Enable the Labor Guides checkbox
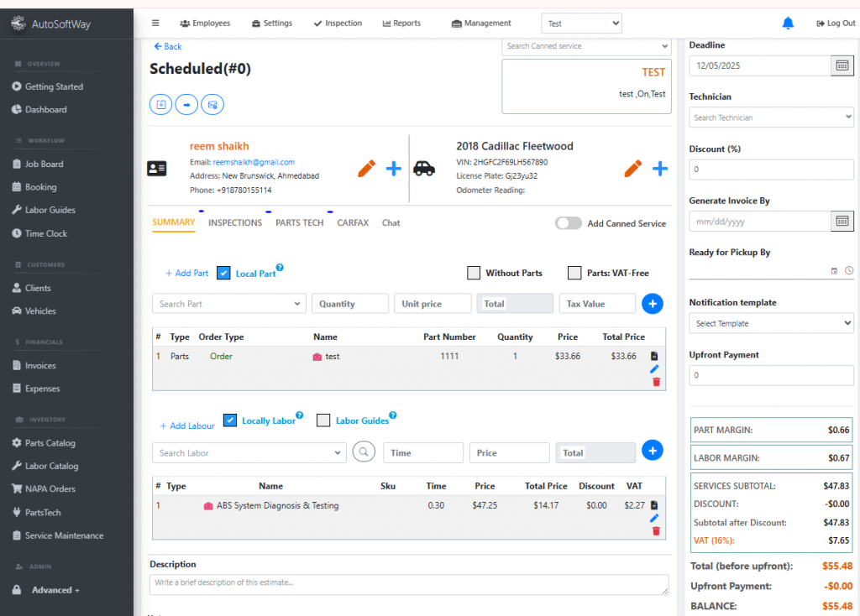Viewport: 860px width, 616px height. pos(323,420)
